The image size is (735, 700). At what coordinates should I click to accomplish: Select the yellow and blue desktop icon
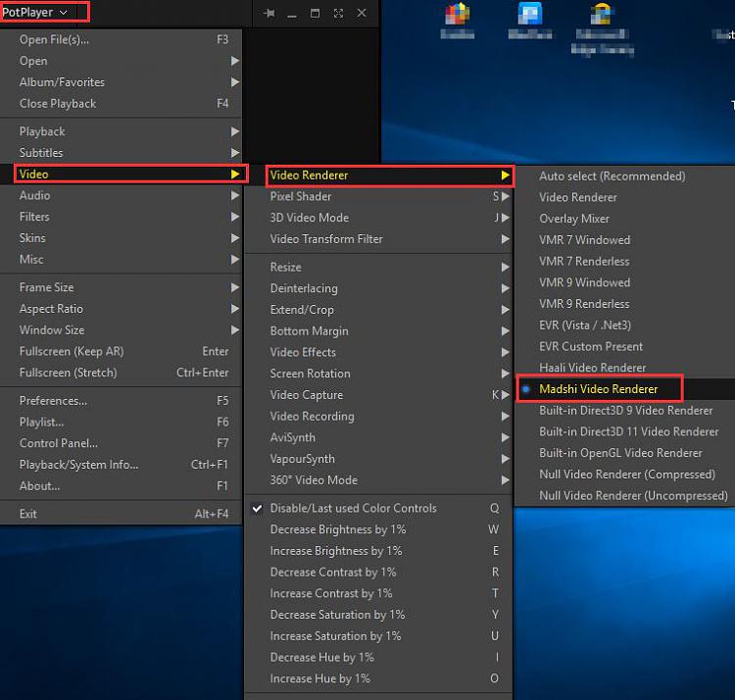click(x=602, y=15)
